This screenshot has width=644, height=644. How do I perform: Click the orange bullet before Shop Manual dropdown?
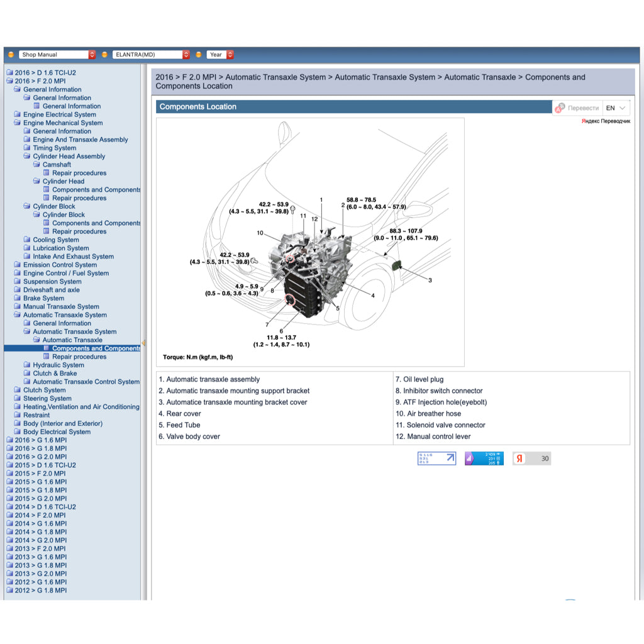(x=11, y=55)
